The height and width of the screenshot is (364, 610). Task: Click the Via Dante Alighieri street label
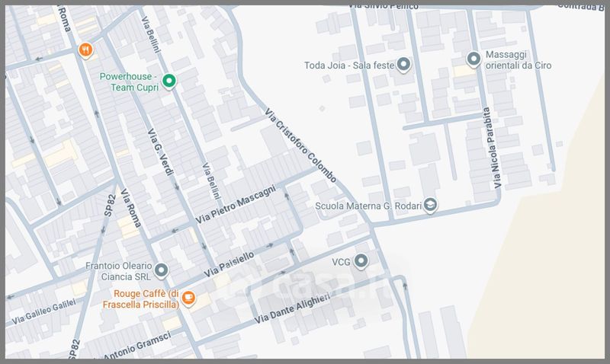pos(292,308)
